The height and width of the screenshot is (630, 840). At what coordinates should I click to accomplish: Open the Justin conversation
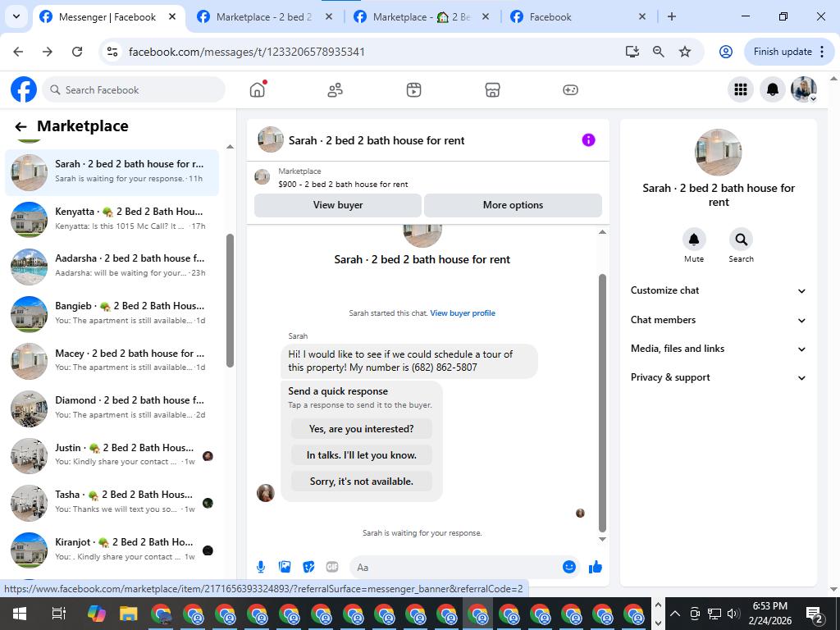112,455
